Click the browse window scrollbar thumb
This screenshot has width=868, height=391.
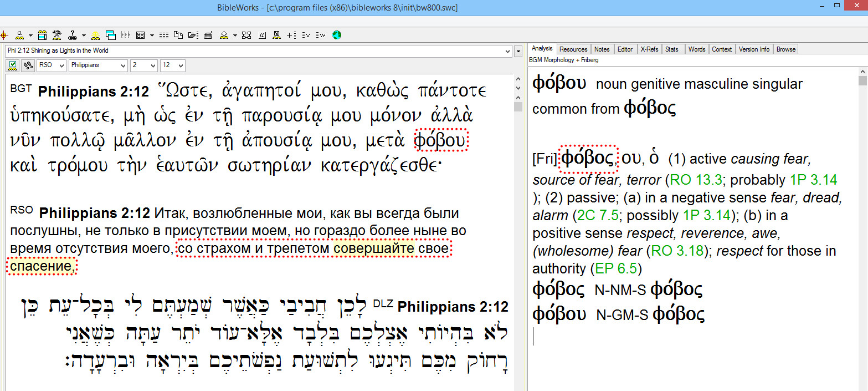pos(518,106)
